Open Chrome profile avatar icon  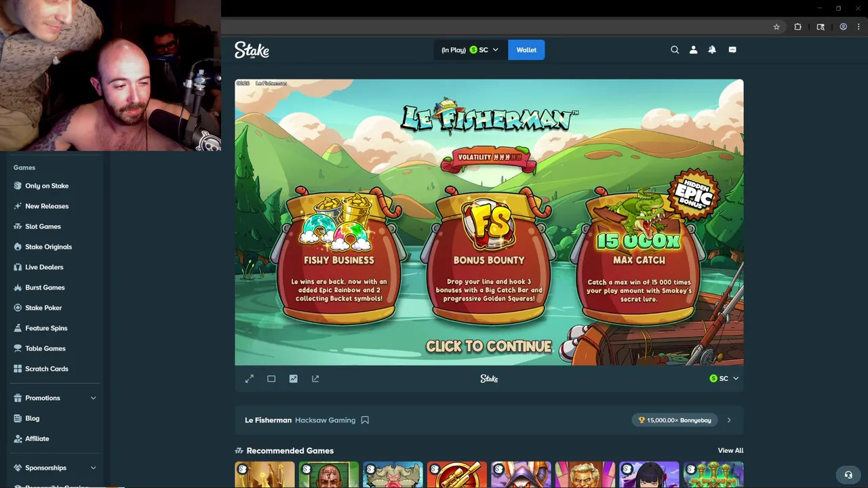click(x=844, y=27)
